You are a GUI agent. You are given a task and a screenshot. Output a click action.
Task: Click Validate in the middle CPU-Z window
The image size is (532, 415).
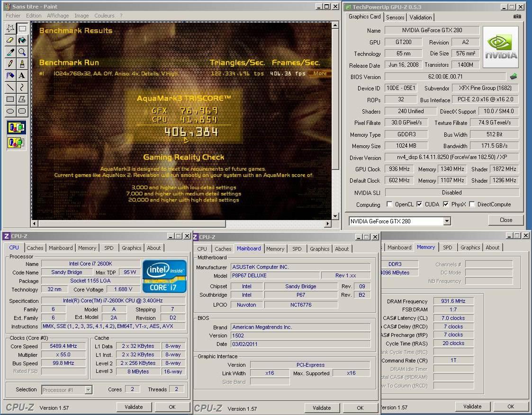click(x=322, y=408)
